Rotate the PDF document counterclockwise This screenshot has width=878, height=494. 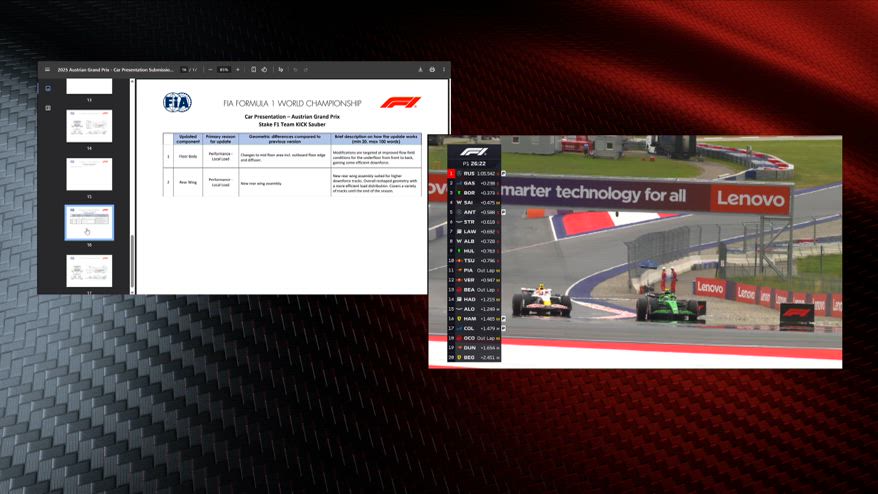tap(264, 70)
